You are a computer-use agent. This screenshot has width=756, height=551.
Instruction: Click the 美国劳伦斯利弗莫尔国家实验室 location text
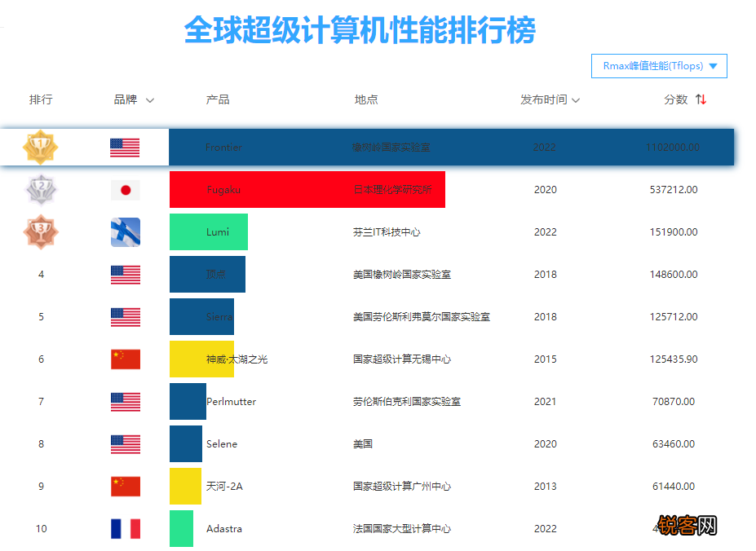click(422, 317)
